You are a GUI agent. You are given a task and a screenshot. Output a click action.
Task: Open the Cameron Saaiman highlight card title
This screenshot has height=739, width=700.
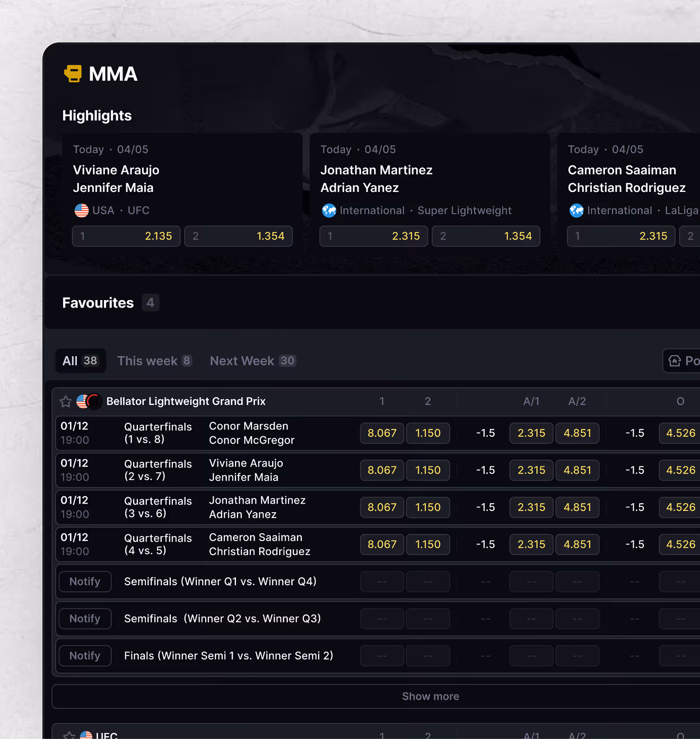coord(627,179)
